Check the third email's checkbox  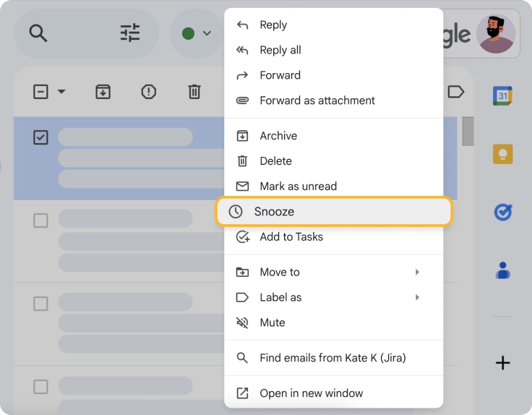point(40,304)
